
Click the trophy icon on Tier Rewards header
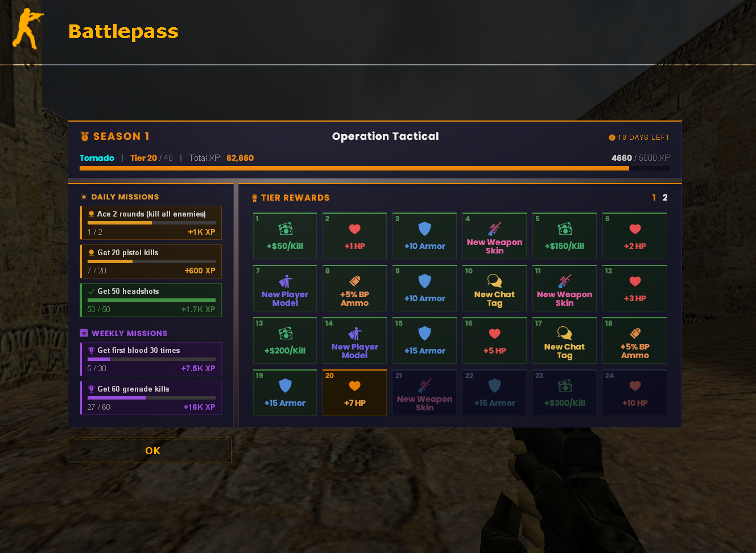(x=254, y=198)
